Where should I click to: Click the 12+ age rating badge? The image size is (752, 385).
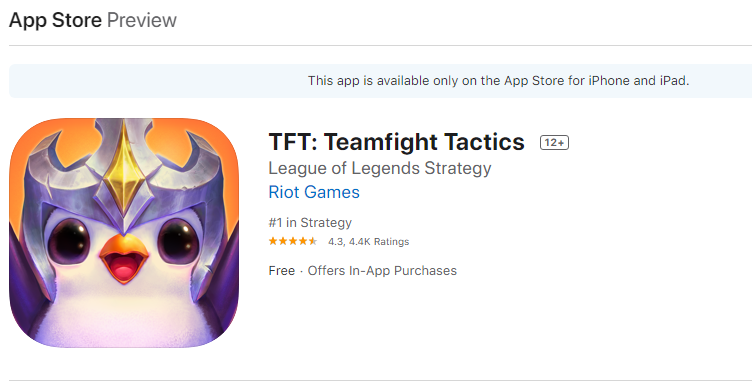coord(554,142)
